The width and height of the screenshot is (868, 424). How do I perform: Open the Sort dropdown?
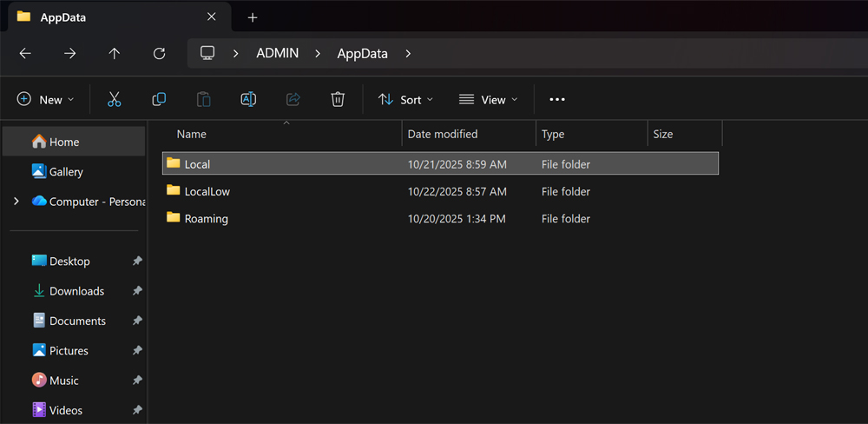click(x=405, y=100)
